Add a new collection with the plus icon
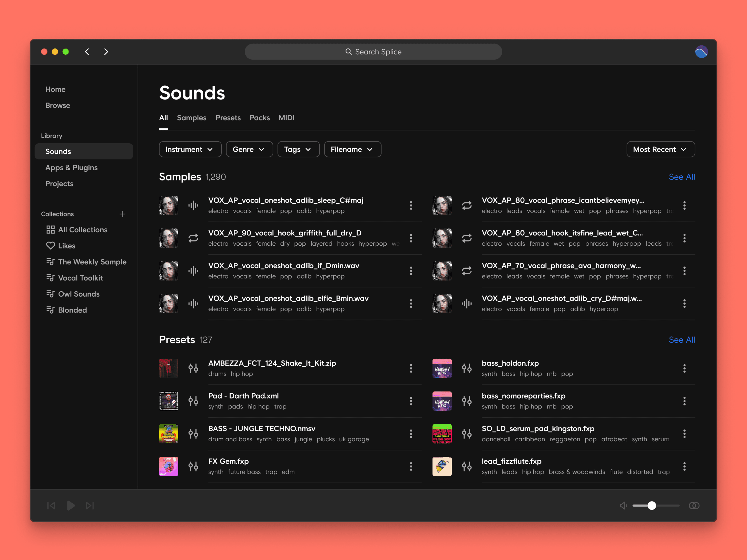Screen dimensions: 747x560 point(123,214)
